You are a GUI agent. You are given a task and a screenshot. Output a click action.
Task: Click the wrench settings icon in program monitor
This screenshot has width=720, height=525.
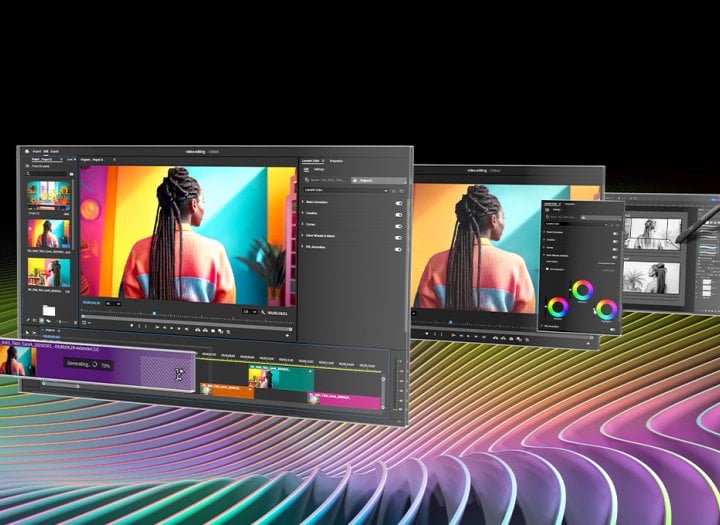(263, 312)
